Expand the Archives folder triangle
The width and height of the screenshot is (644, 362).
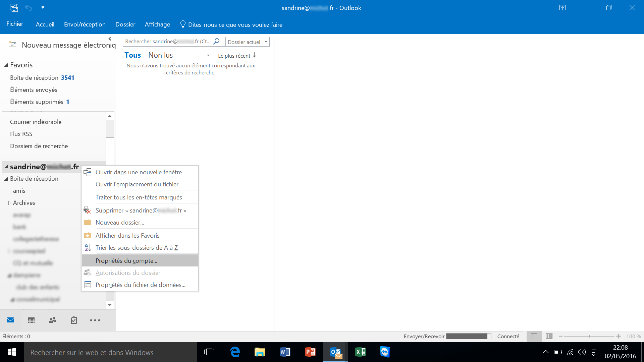[x=9, y=203]
